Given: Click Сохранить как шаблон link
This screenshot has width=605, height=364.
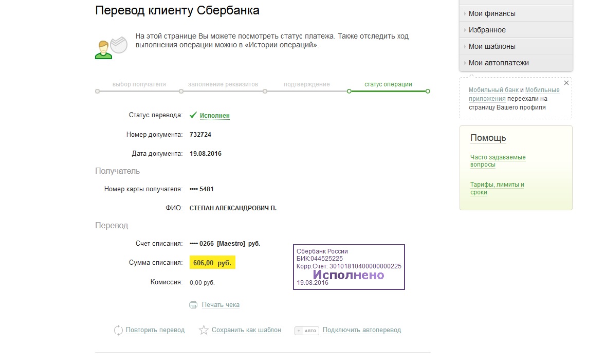Looking at the screenshot, I should tap(246, 330).
